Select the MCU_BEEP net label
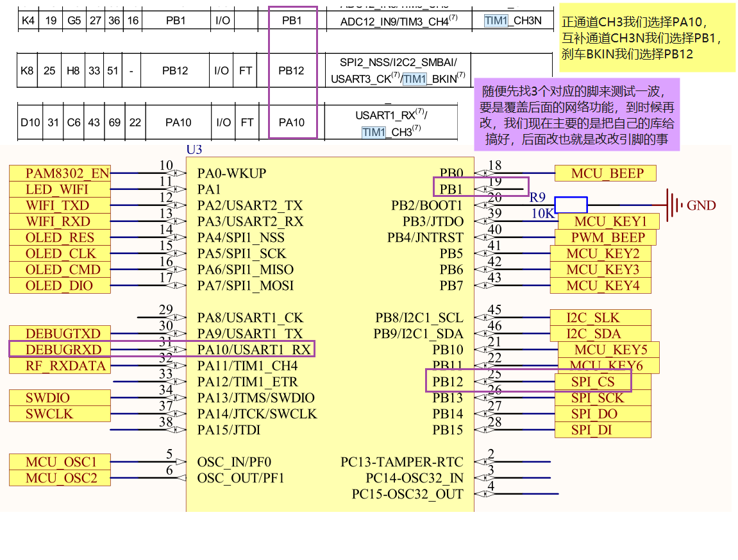 pos(606,173)
